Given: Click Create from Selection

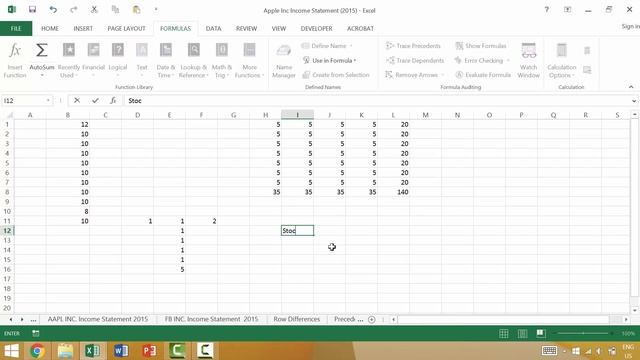Looking at the screenshot, I should (336, 75).
